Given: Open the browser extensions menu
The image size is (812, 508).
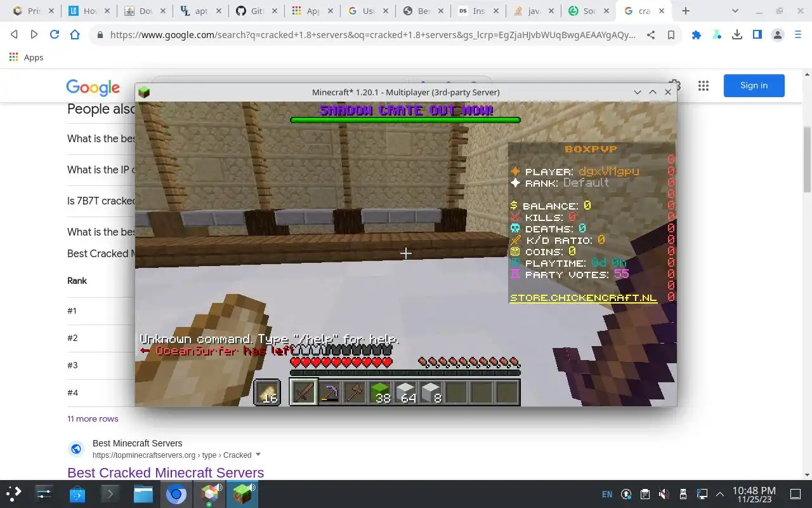Looking at the screenshot, I should click(x=697, y=35).
